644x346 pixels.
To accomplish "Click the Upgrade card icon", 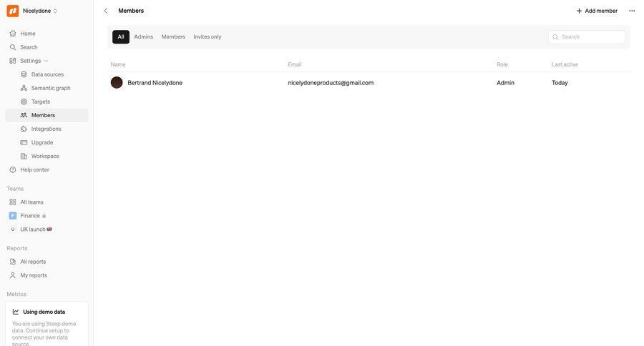I will pyautogui.click(x=24, y=142).
